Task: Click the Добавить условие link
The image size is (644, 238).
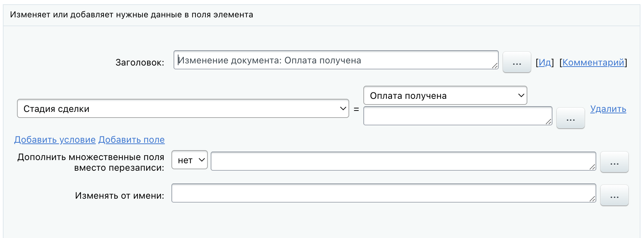Action: (x=55, y=140)
